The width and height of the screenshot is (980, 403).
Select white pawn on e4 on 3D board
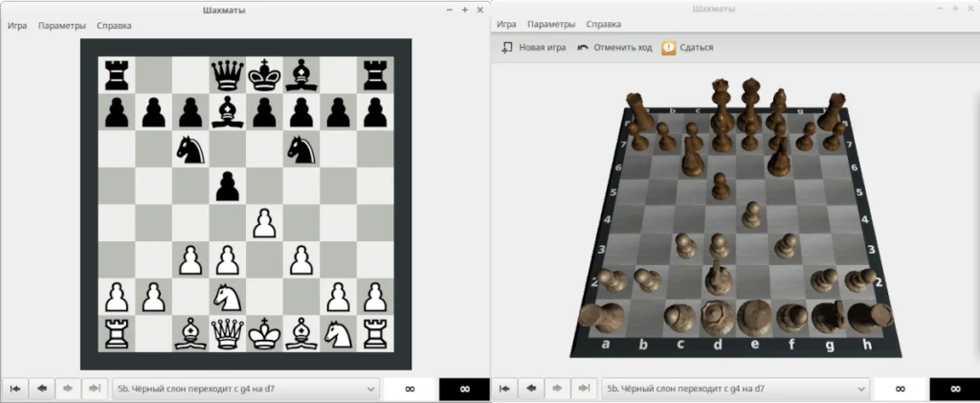point(752,215)
